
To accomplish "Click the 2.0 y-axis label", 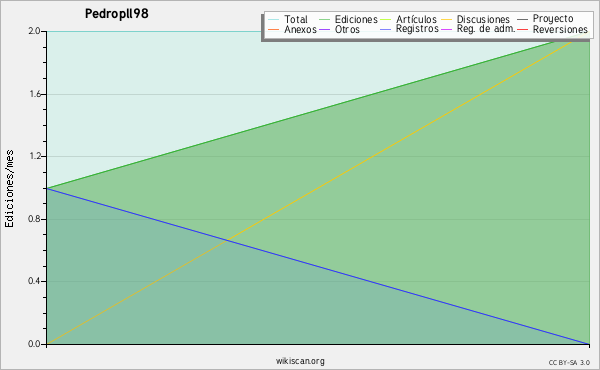I will pyautogui.click(x=34, y=31).
